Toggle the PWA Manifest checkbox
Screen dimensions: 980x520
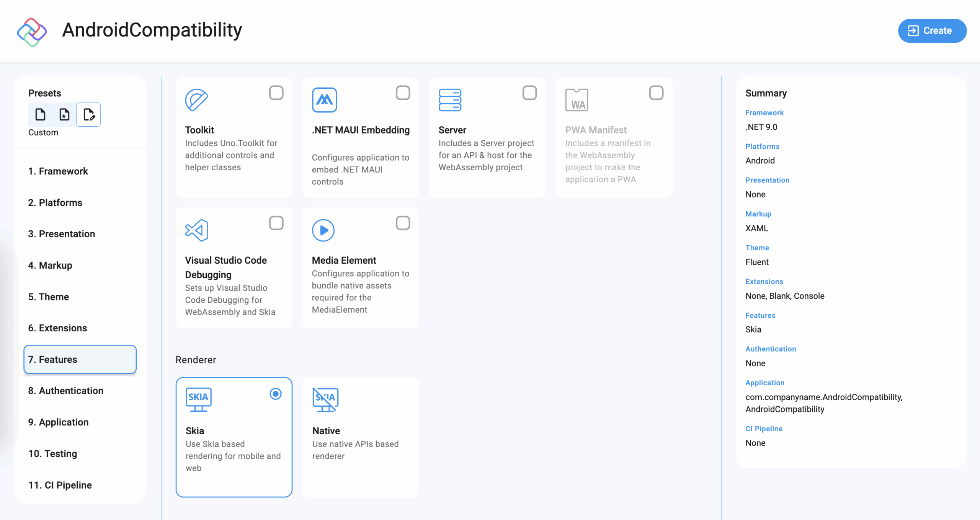point(656,93)
